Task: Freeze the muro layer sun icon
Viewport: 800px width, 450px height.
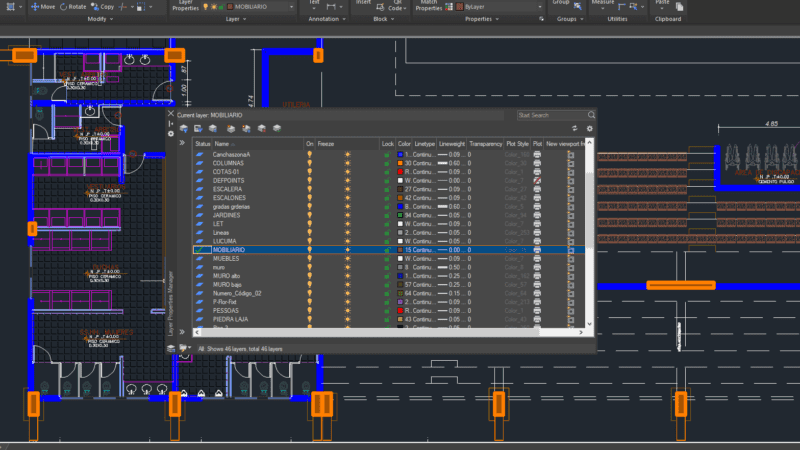Action: (347, 267)
